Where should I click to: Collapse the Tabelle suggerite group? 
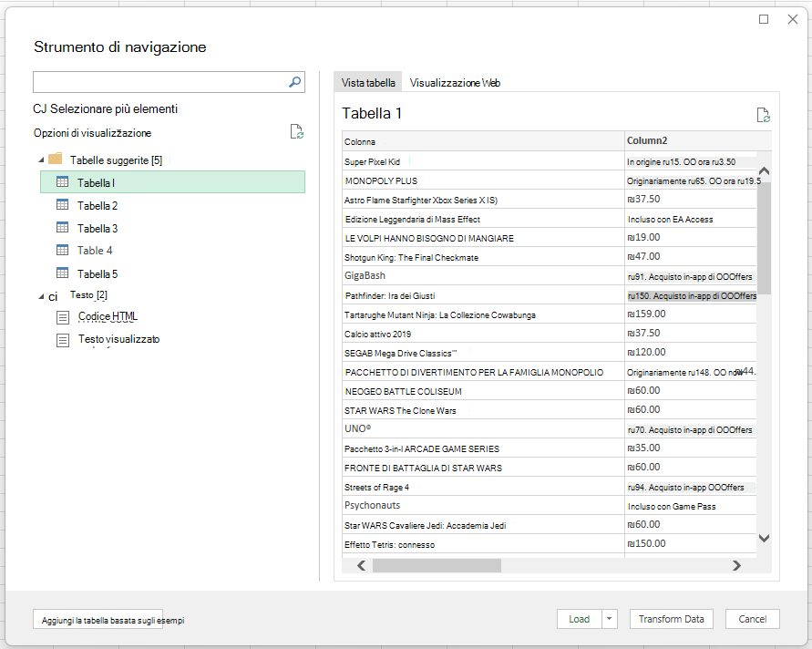tap(41, 160)
